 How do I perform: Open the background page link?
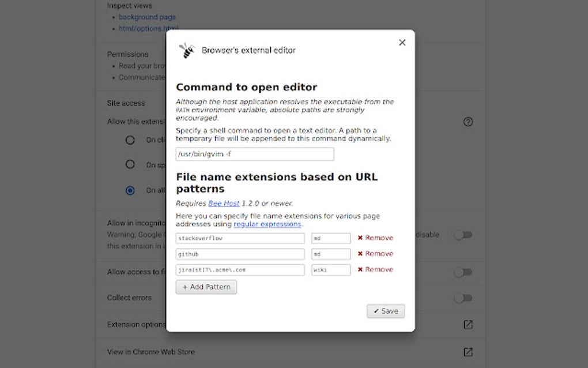[147, 17]
